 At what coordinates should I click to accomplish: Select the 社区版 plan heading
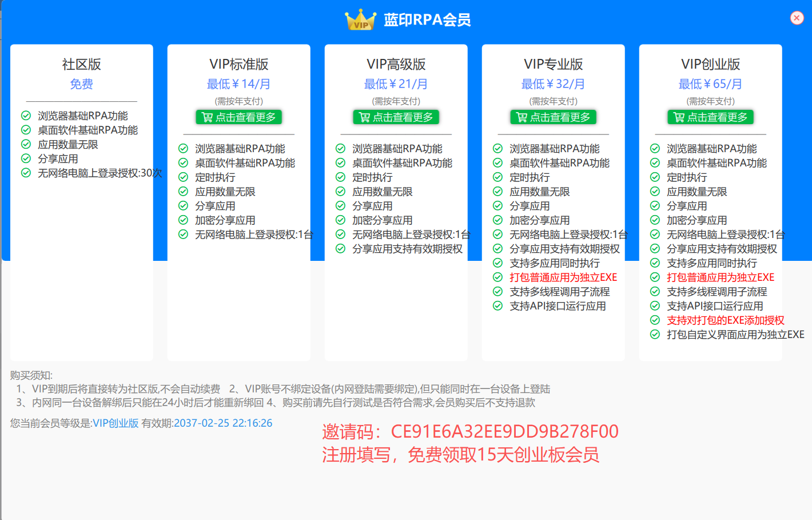pos(81,64)
